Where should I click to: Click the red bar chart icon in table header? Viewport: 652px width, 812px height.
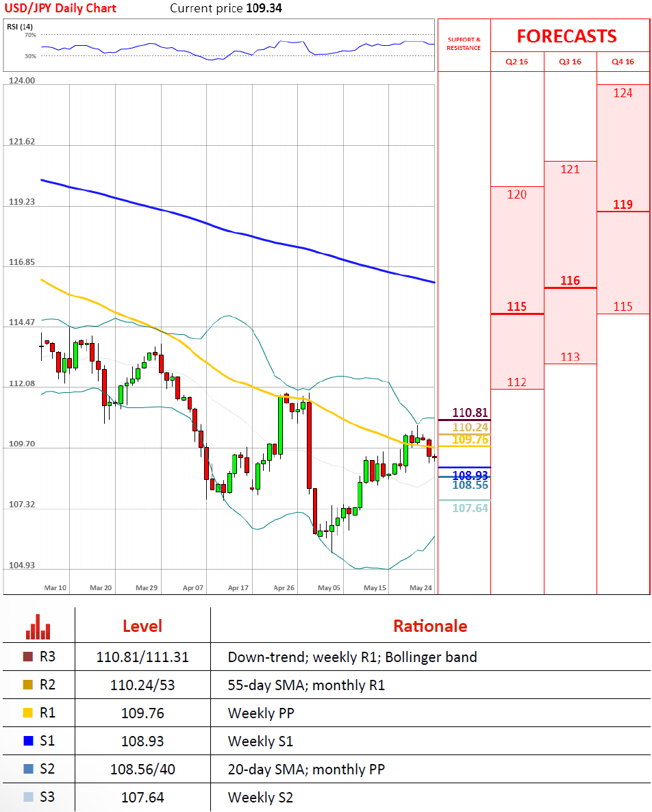(38, 626)
